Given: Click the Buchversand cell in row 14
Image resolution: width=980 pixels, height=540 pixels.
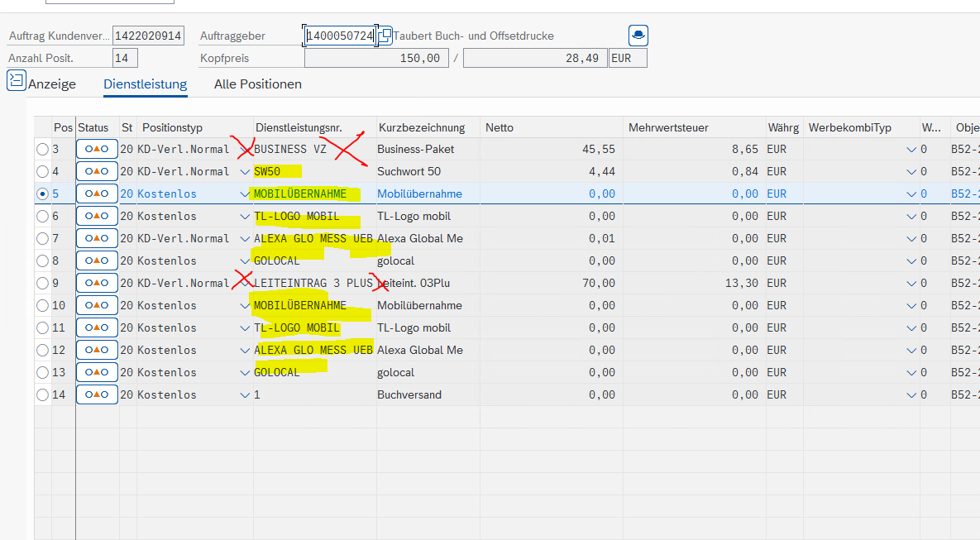Looking at the screenshot, I should pos(428,394).
